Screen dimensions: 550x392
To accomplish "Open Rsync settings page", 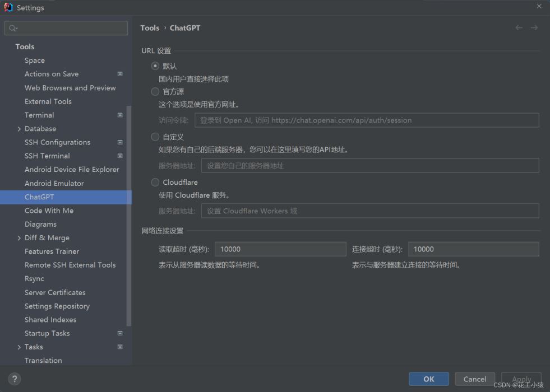I will 34,278.
